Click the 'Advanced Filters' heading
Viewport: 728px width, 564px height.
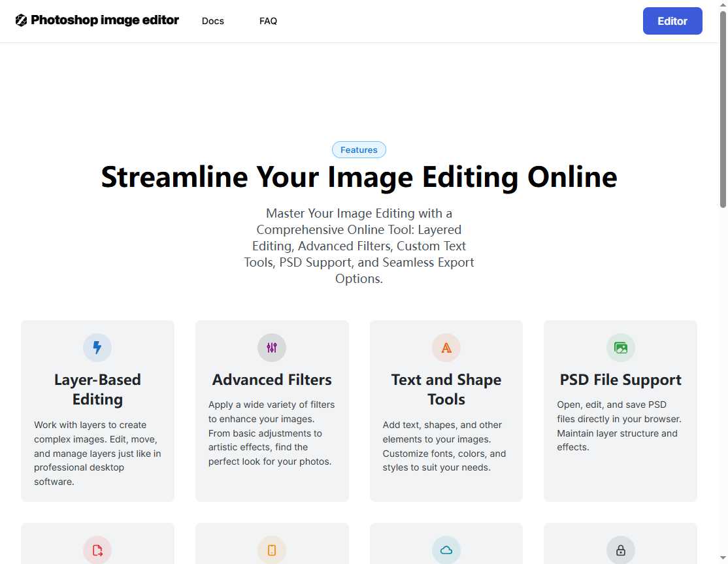click(271, 379)
